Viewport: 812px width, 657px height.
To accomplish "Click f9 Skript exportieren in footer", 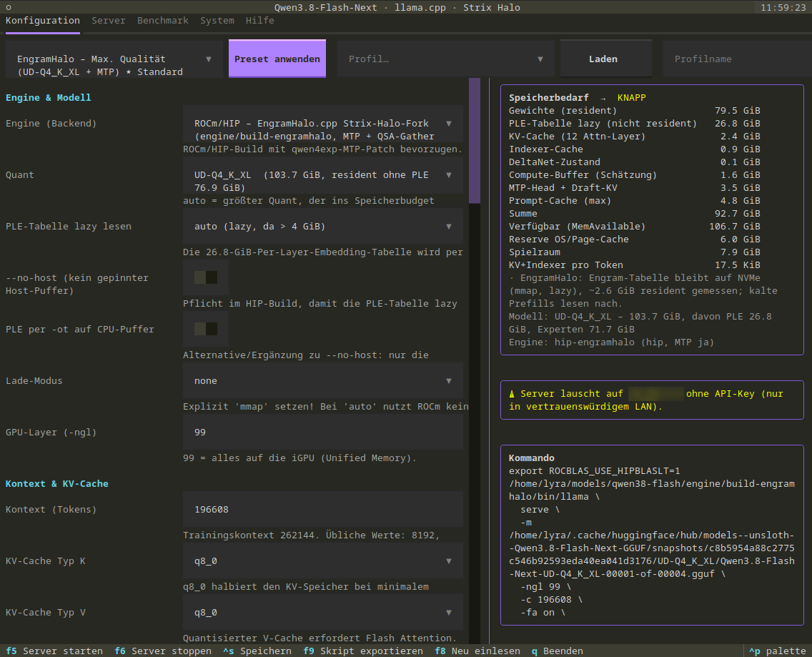I will tap(363, 651).
